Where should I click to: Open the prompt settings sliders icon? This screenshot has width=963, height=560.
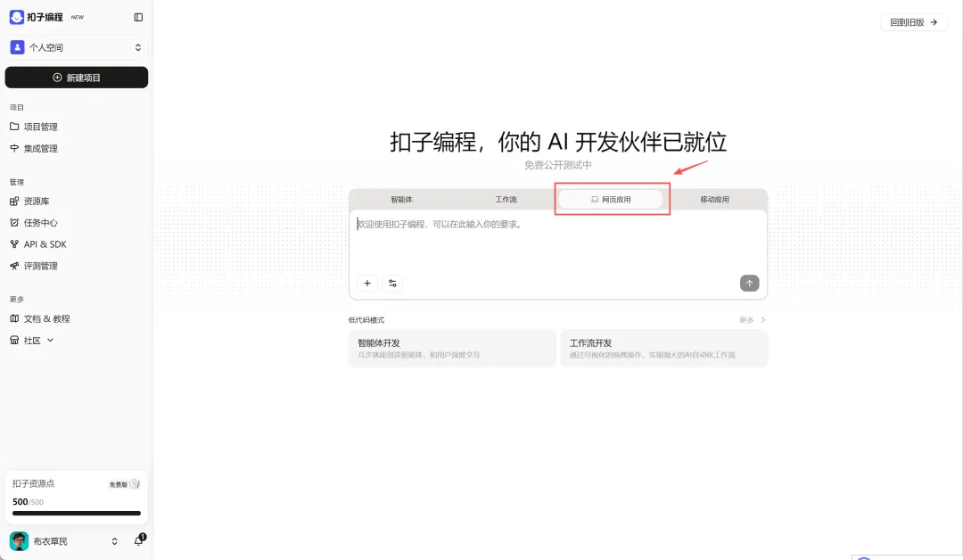392,283
